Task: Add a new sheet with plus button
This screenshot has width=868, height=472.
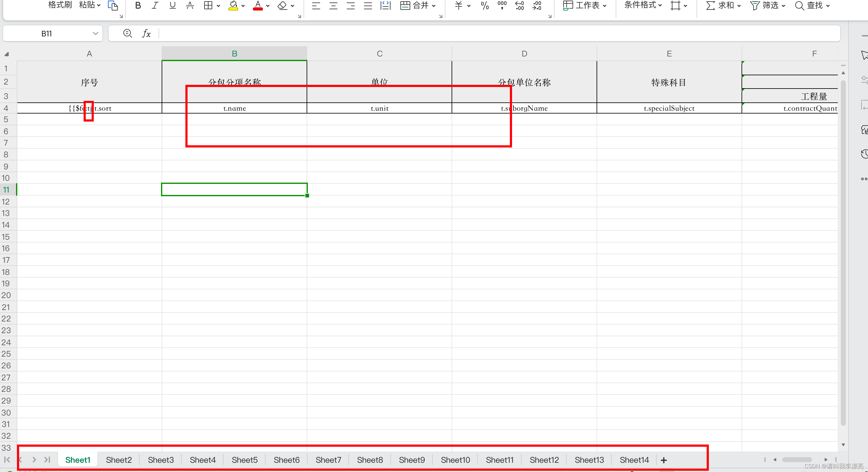Action: point(663,460)
